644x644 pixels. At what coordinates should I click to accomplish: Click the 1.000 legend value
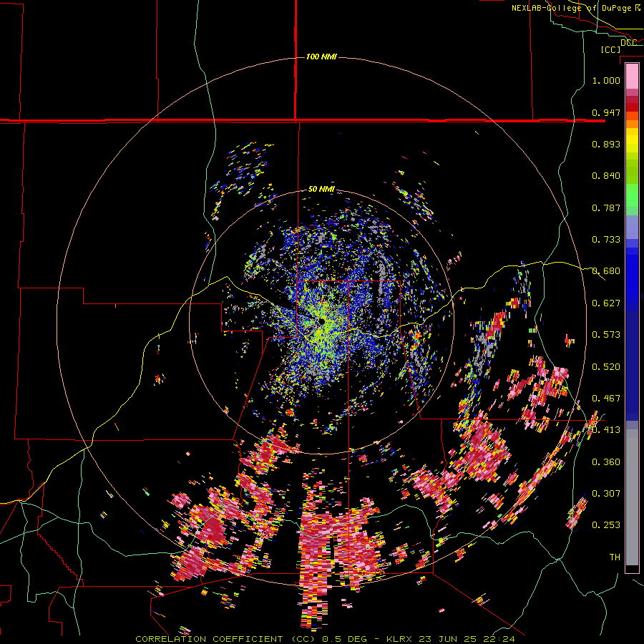[x=606, y=80]
